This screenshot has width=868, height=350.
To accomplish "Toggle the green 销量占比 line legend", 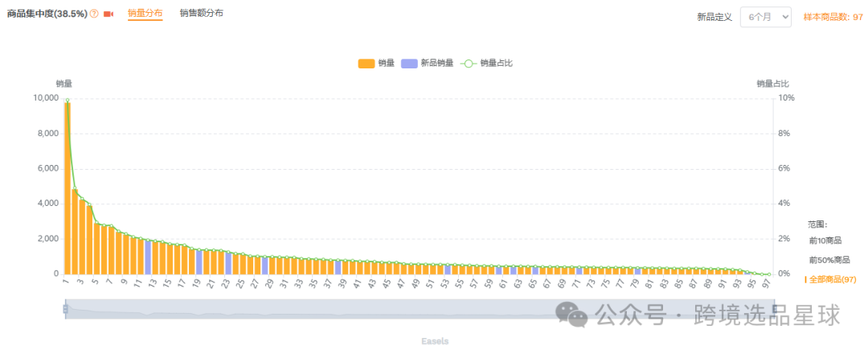I will click(x=486, y=64).
